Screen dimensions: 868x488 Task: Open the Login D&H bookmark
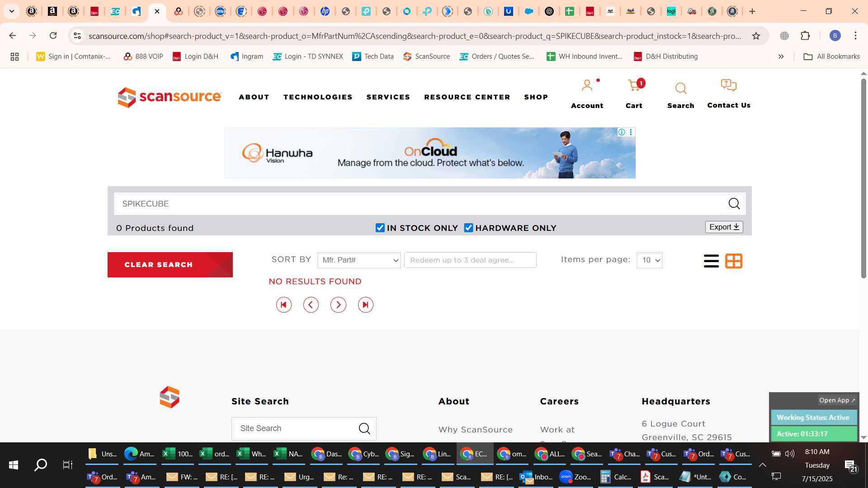pos(195,56)
